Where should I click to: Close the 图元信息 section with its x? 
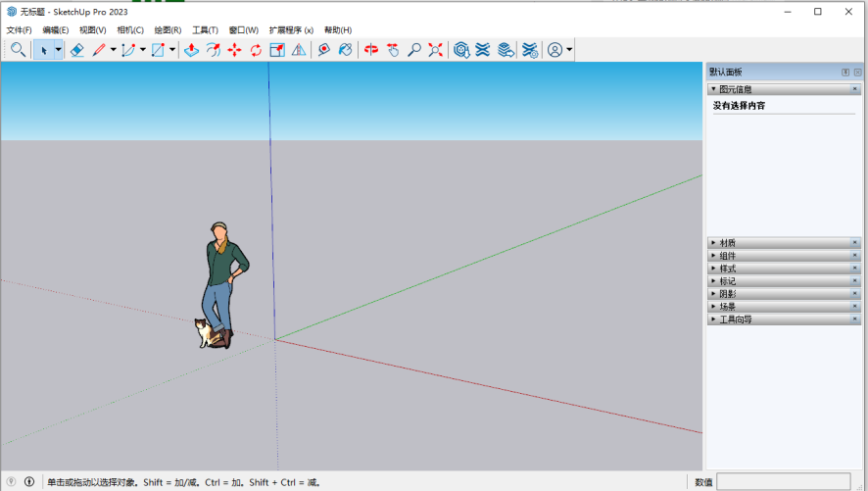tap(854, 88)
